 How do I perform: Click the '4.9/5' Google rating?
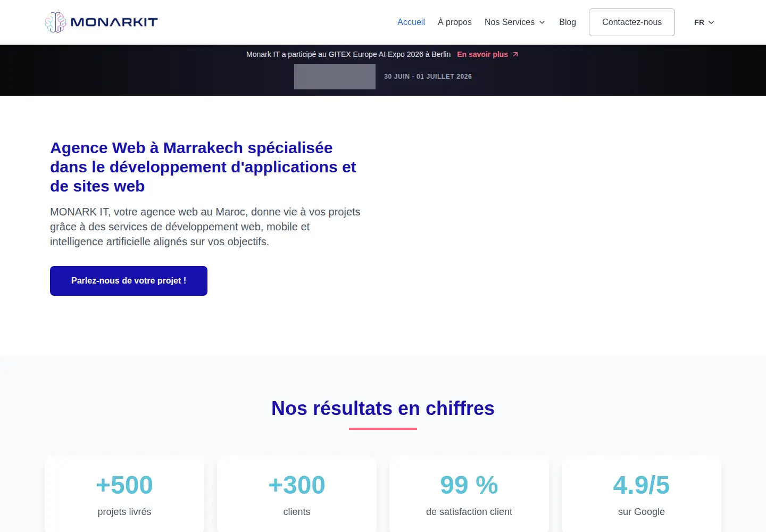coord(642,485)
